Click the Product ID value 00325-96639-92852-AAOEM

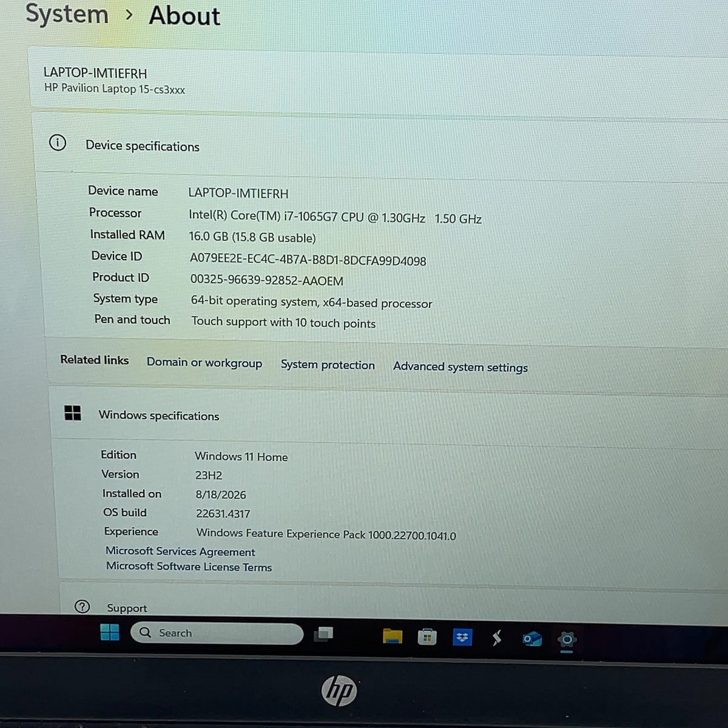tap(267, 280)
